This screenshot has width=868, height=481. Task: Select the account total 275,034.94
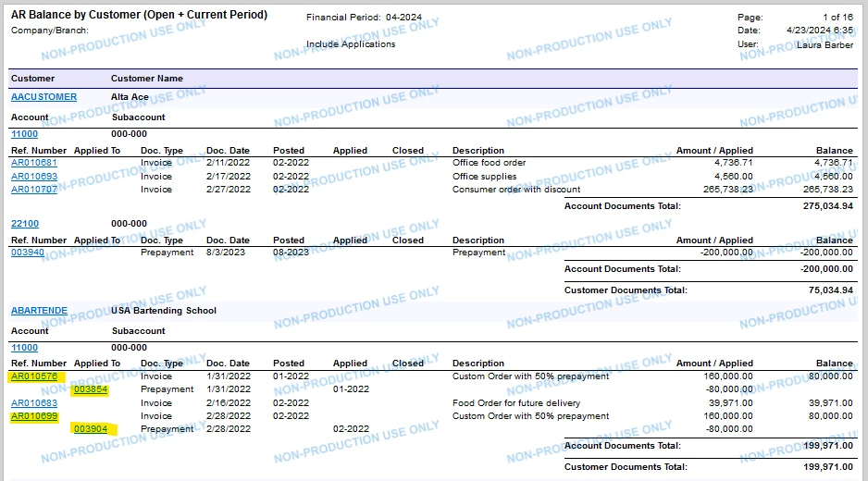coord(828,206)
